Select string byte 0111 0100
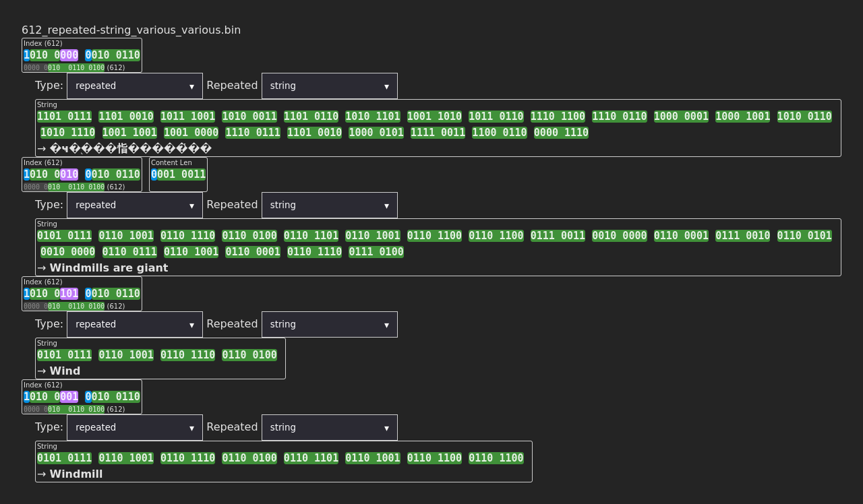The height and width of the screenshot is (504, 863). point(376,252)
